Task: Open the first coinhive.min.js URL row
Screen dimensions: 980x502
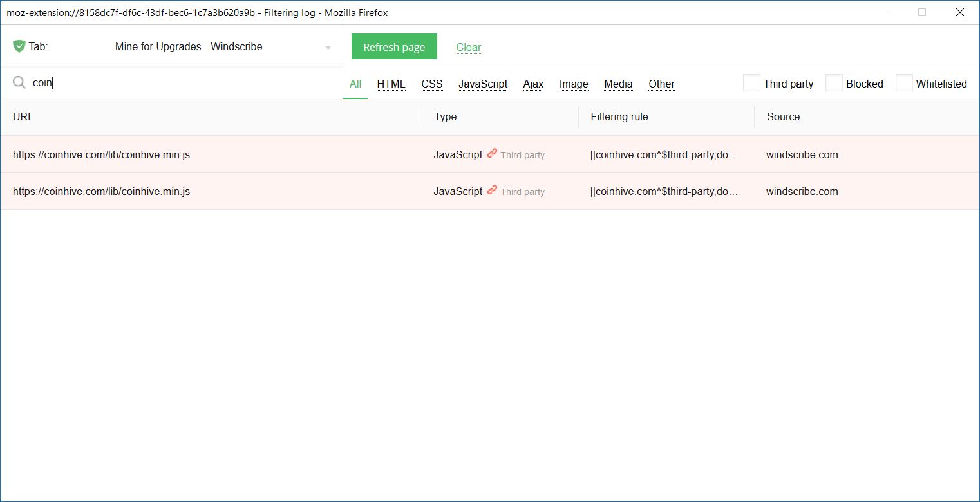Action: pyautogui.click(x=101, y=154)
